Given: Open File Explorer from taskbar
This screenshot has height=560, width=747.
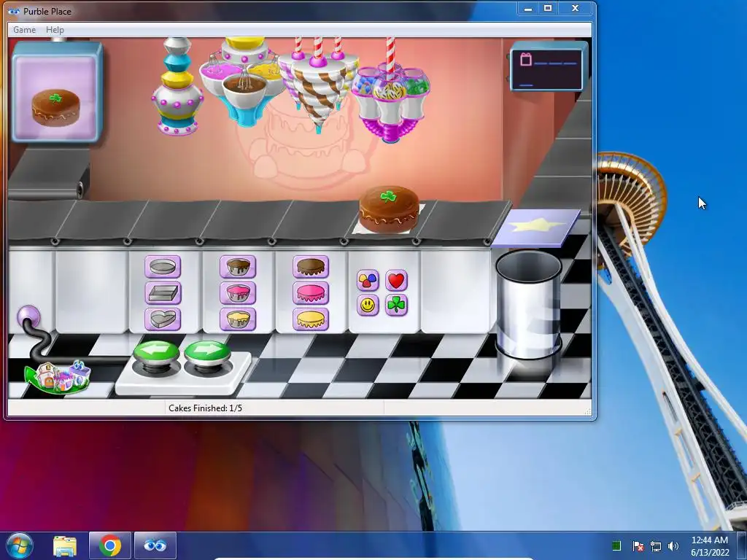Looking at the screenshot, I should point(65,545).
